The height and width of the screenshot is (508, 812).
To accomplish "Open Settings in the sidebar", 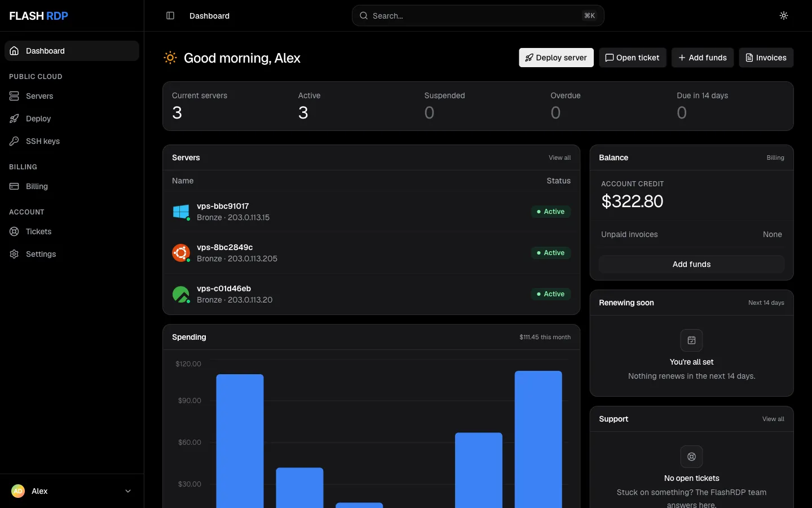I will (x=72, y=254).
